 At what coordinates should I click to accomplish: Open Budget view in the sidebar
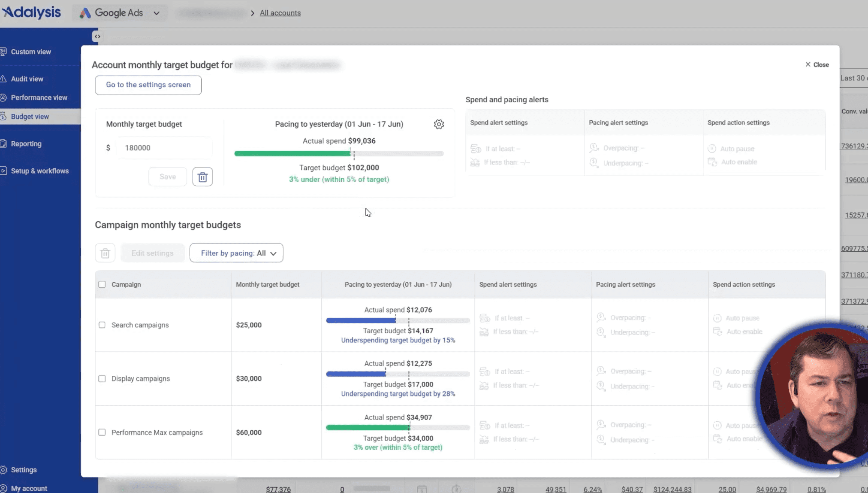[x=30, y=117]
